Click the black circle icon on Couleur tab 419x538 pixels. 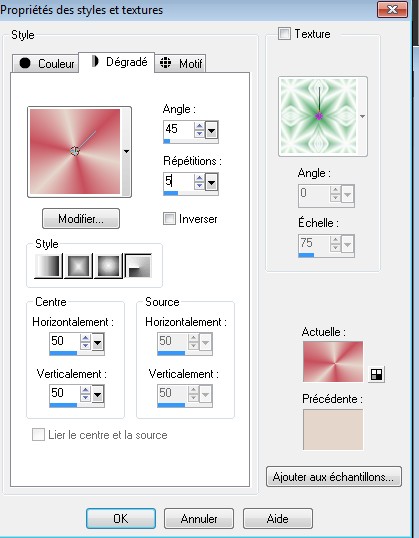25,63
